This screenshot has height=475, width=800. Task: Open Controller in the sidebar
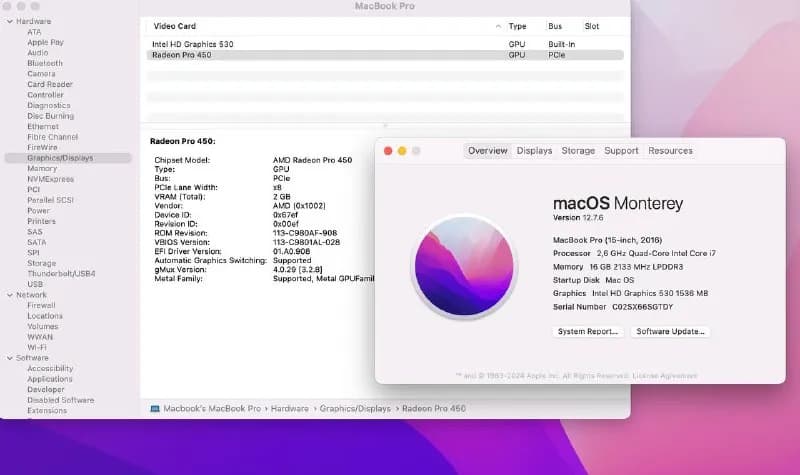pos(45,95)
